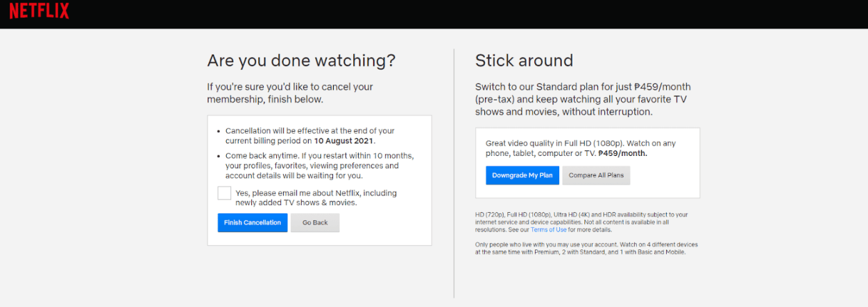Click the "Are you done watching?" heading
Image resolution: width=868 pixels, height=307 pixels.
[301, 61]
